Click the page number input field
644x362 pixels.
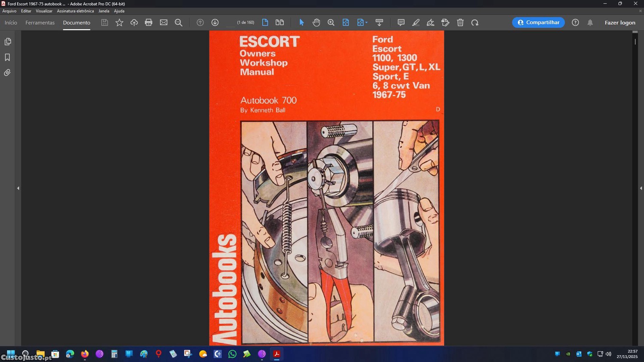(x=231, y=22)
